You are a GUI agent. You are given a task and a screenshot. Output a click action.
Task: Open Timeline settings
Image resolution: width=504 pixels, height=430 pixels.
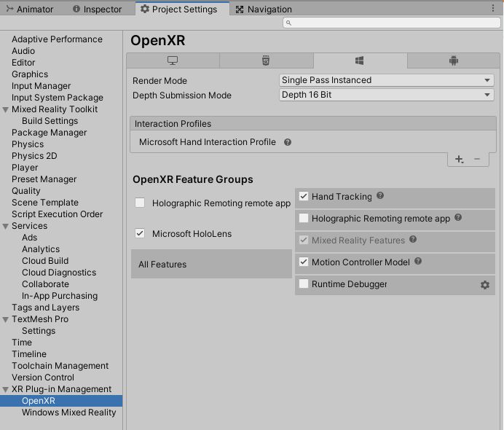tap(29, 354)
